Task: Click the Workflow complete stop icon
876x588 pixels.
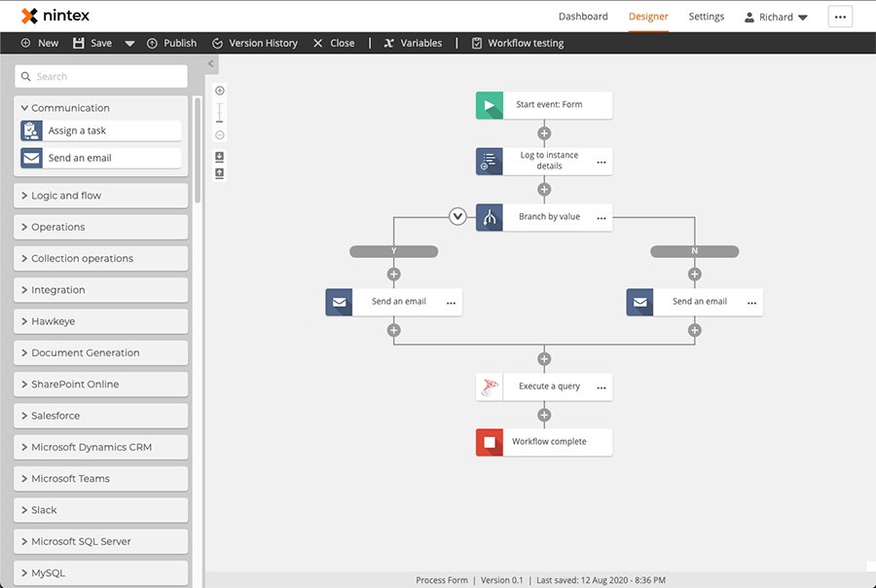Action: tap(488, 441)
